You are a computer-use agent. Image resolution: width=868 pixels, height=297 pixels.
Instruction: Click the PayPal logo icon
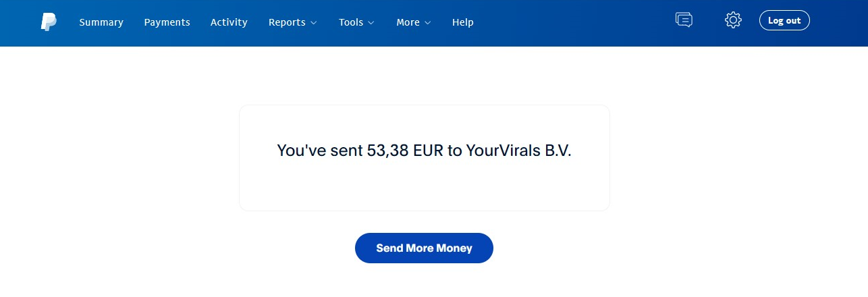pos(49,22)
